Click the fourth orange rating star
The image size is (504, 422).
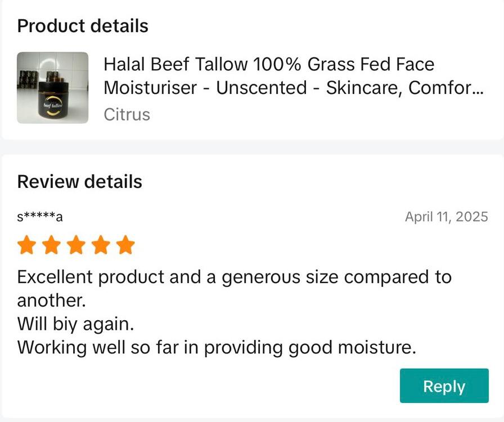(101, 245)
